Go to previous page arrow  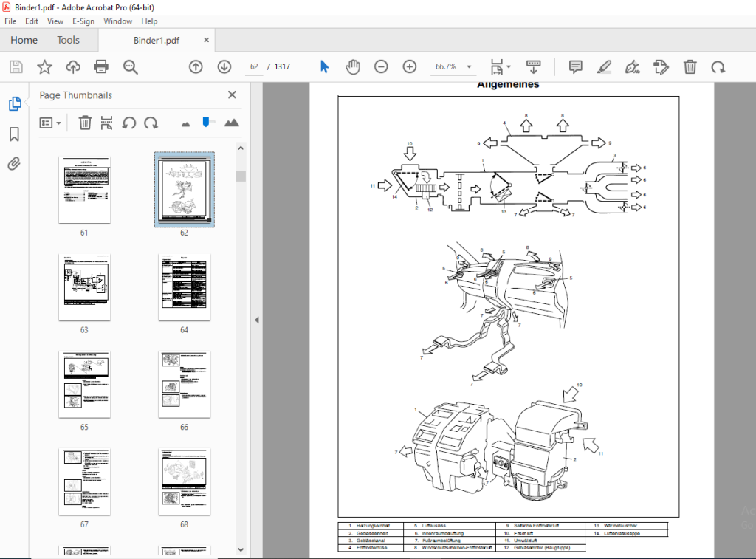point(196,66)
